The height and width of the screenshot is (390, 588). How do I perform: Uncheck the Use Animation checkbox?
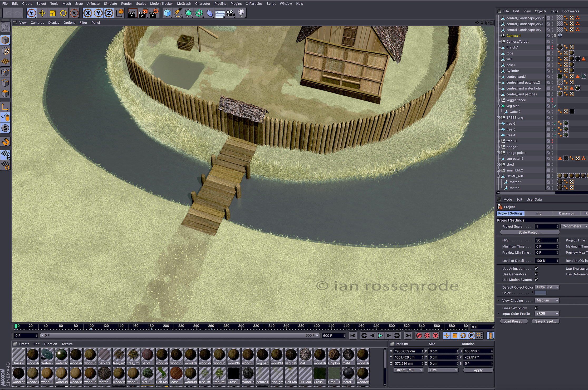point(536,268)
